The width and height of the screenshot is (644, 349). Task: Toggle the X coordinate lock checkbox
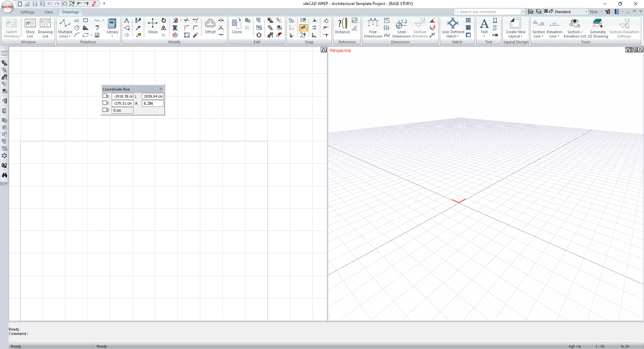click(x=105, y=96)
